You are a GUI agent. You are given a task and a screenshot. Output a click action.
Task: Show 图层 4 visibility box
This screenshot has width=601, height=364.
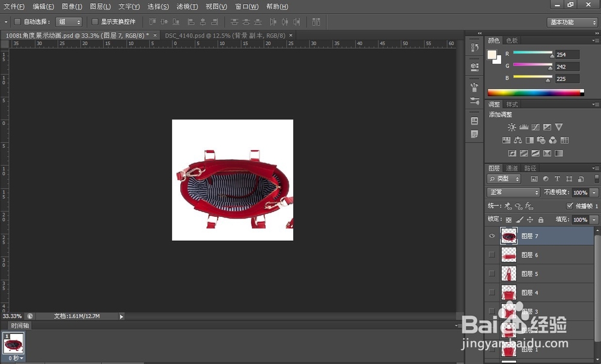492,293
